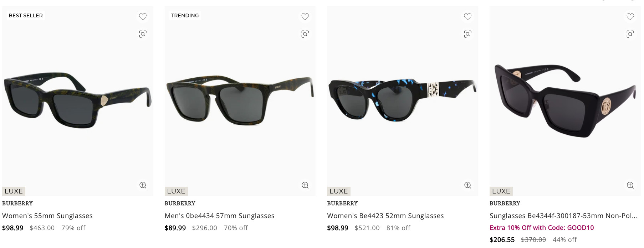644x248 pixels.
Task: Open Women's 55mm Sunglasses product title link
Action: 47,216
